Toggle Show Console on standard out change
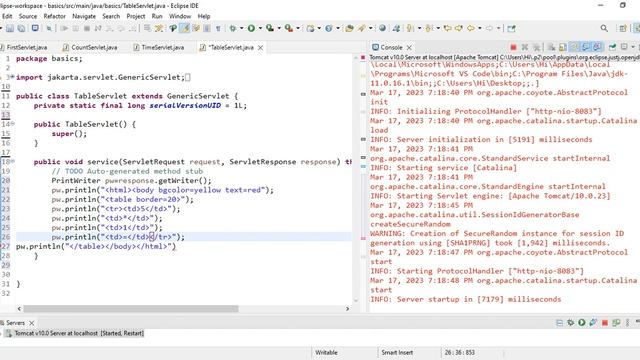Image resolution: width=640 pixels, height=360 pixels. (x=585, y=47)
